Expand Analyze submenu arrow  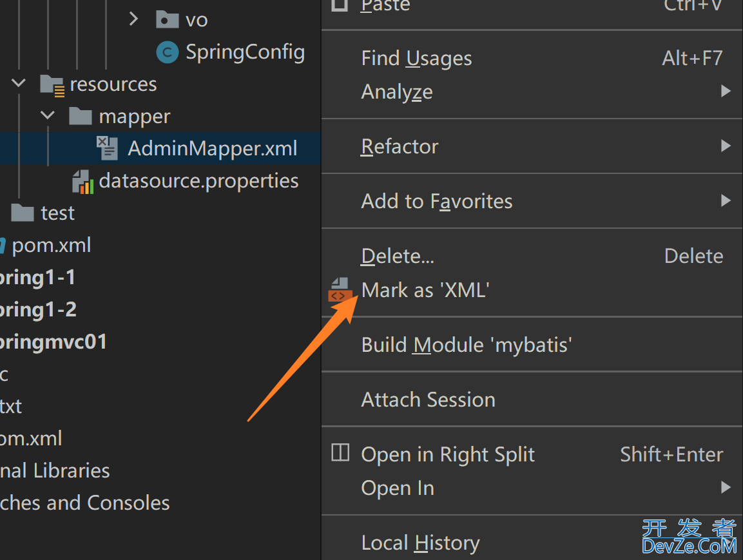tap(726, 91)
